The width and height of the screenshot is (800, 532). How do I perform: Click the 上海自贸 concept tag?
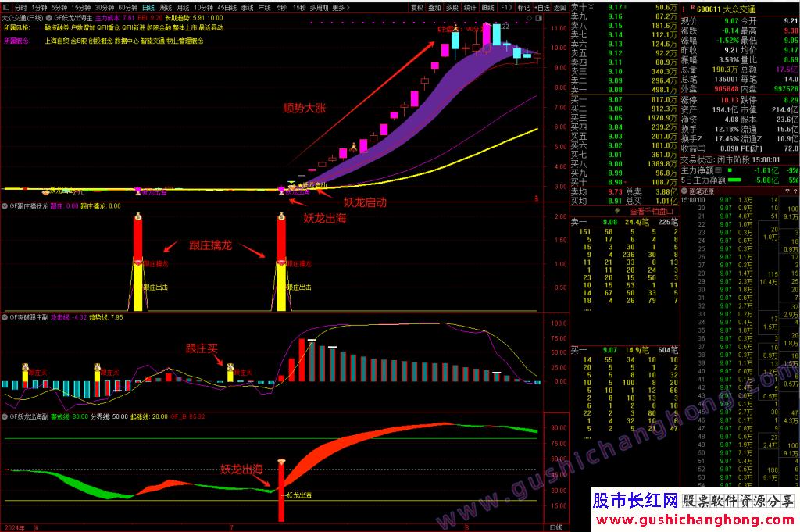tap(56, 41)
